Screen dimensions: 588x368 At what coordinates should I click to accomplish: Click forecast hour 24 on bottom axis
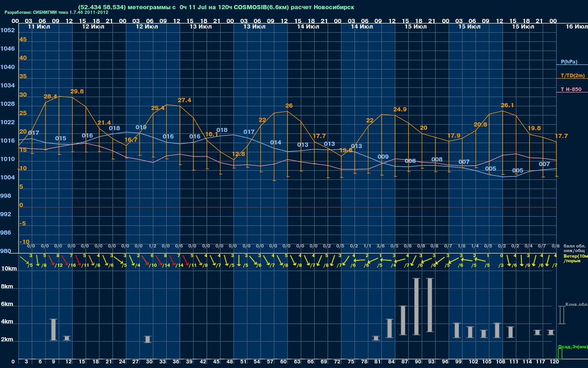click(x=122, y=362)
